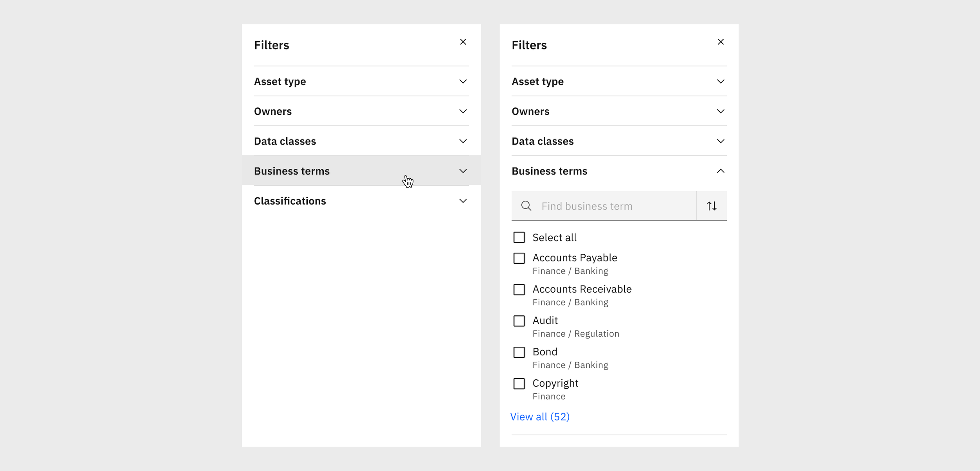The height and width of the screenshot is (471, 980).
Task: Click Owners chevron in right panel
Action: coord(720,111)
